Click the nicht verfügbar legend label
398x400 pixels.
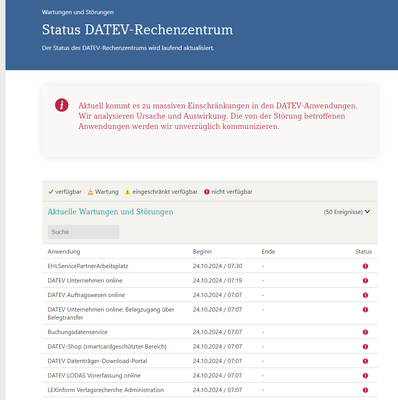232,192
